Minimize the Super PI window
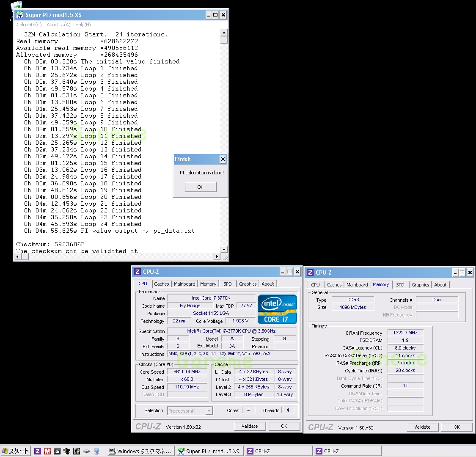Image resolution: width=476 pixels, height=457 pixels. [209, 14]
